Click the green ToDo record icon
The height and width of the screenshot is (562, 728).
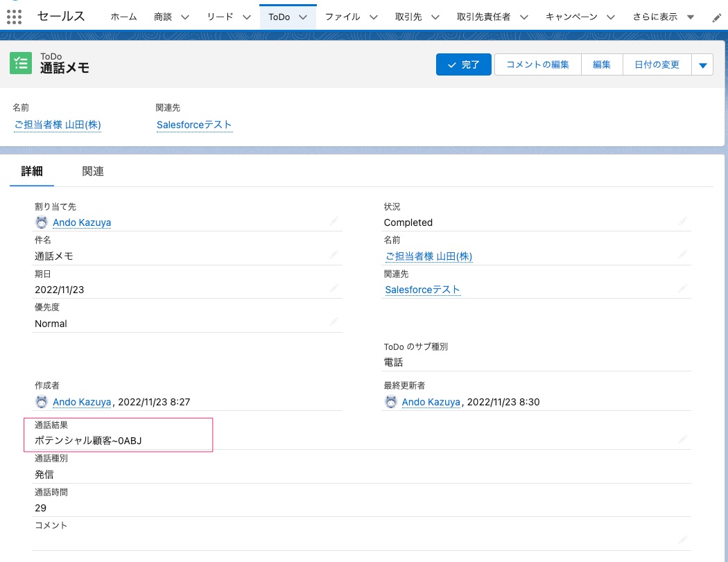(21, 63)
